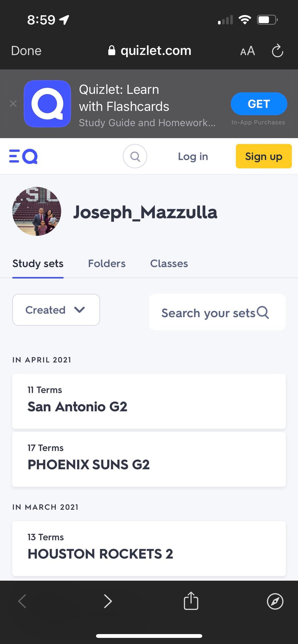Switch to the Classes tab
The height and width of the screenshot is (644, 298).
click(169, 263)
